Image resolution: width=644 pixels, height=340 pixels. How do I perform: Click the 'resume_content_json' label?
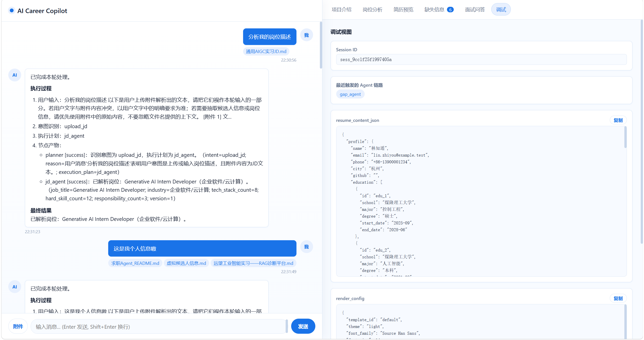[357, 120]
